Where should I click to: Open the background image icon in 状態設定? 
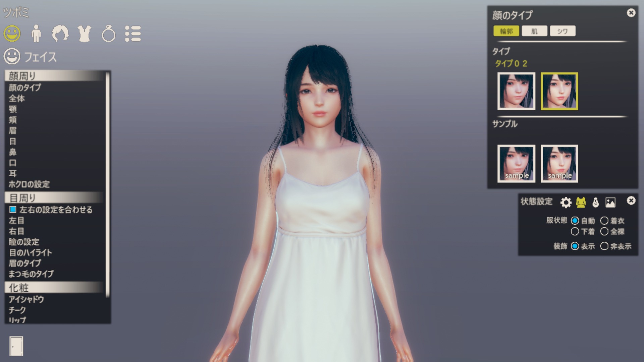610,202
